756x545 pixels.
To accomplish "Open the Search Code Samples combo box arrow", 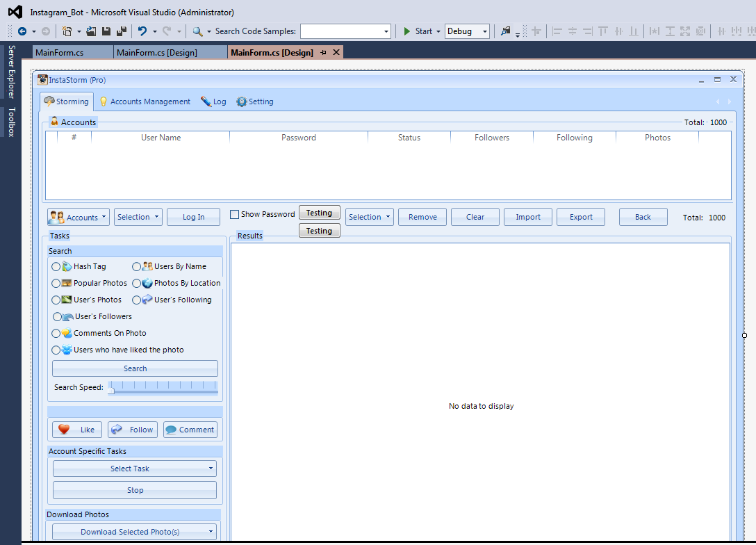I will 386,31.
